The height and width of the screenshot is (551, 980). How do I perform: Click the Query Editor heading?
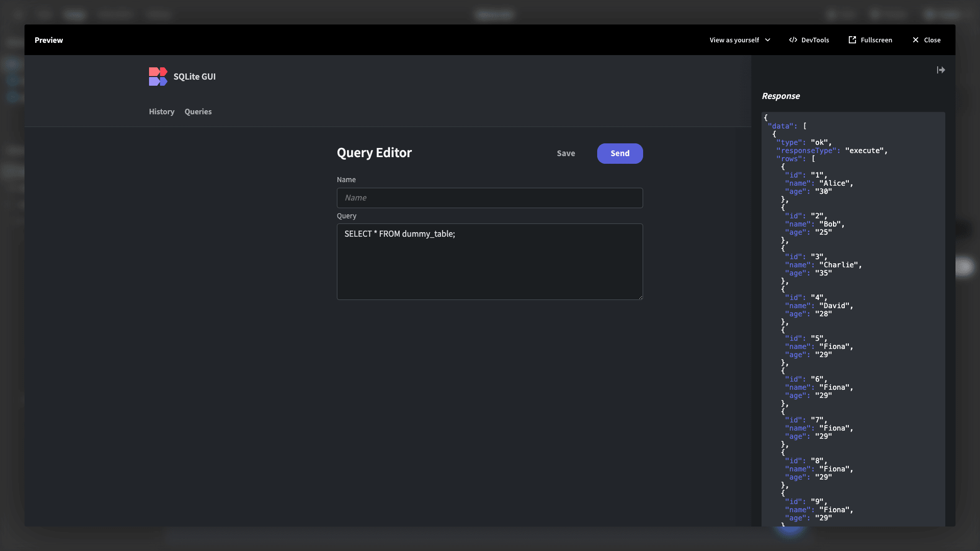pyautogui.click(x=374, y=153)
